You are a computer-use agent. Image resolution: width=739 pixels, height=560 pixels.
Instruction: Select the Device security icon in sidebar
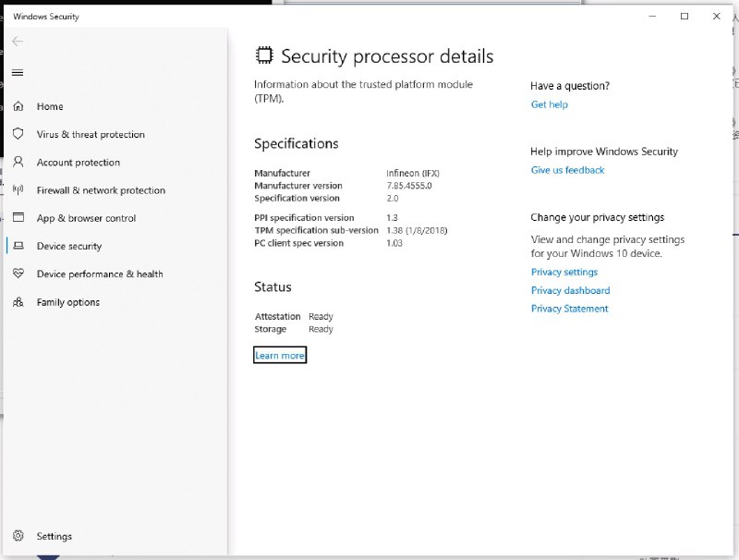click(18, 246)
